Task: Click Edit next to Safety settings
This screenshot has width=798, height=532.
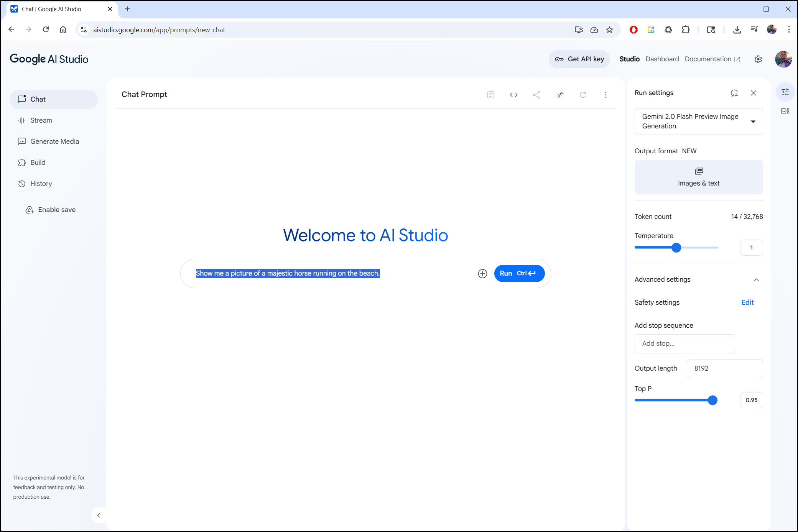Action: [747, 302]
